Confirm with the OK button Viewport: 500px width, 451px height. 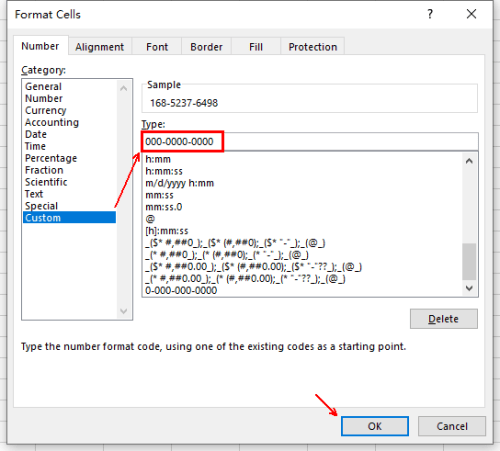375,426
